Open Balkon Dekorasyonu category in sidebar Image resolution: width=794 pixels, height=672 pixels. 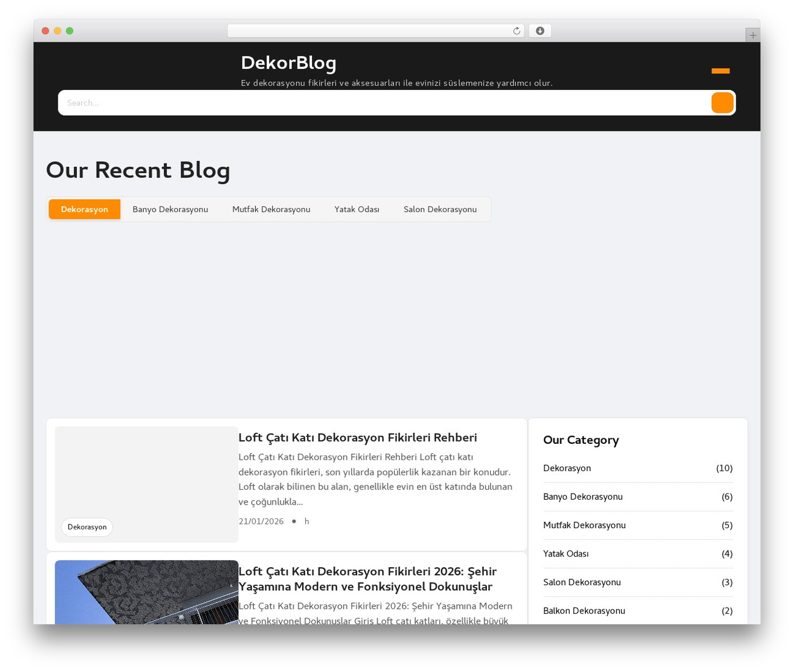click(x=584, y=611)
